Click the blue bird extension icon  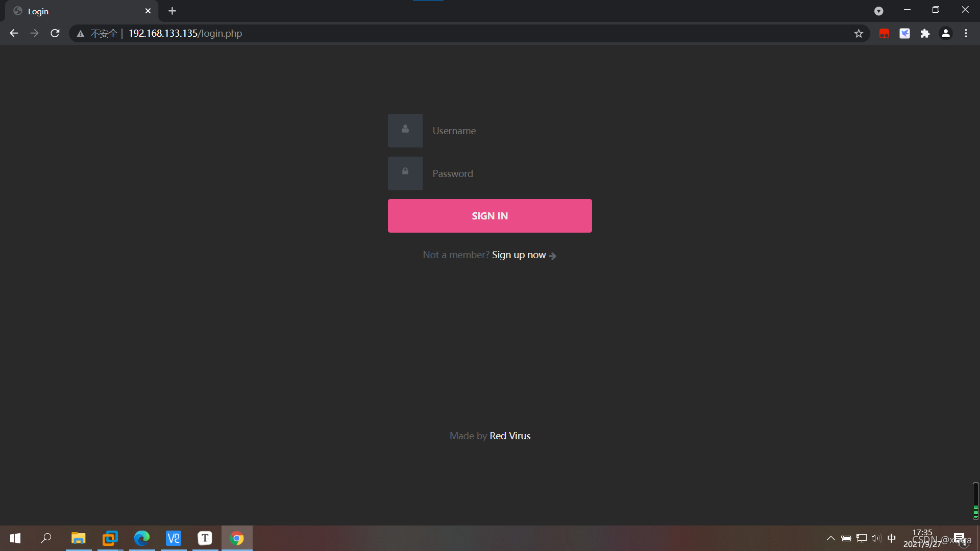pyautogui.click(x=904, y=33)
